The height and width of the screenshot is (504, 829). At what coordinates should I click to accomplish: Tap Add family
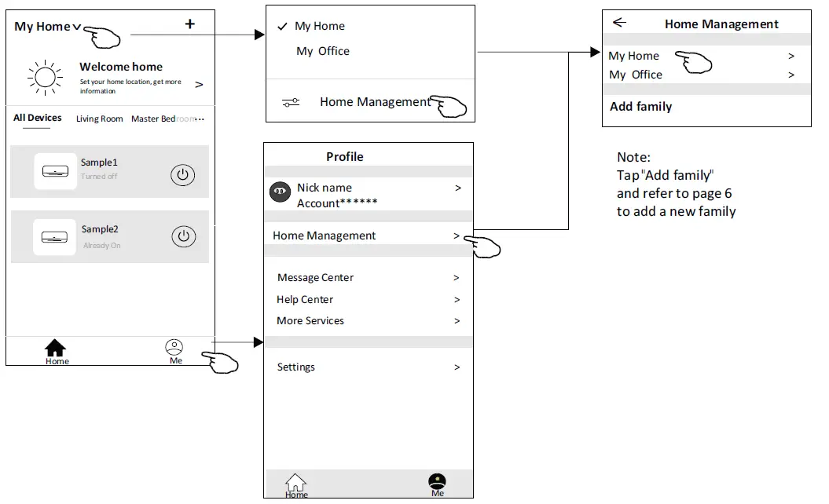coord(640,106)
